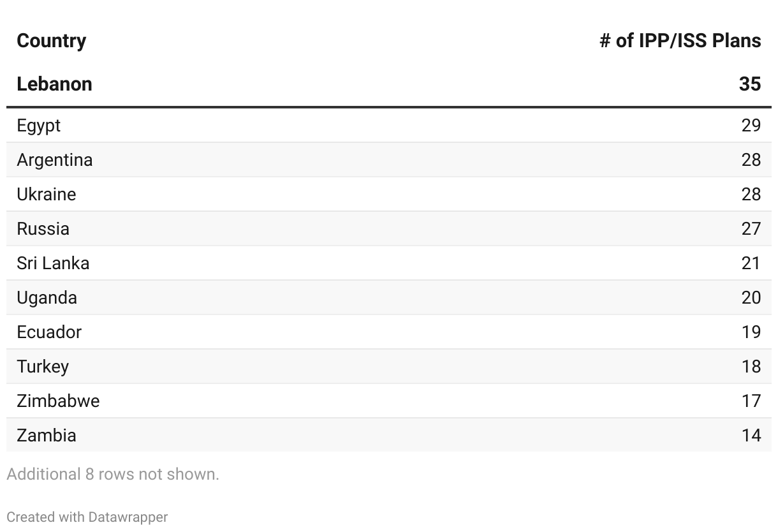Select the Ecuador row label
This screenshot has width=778, height=532.
tap(49, 332)
